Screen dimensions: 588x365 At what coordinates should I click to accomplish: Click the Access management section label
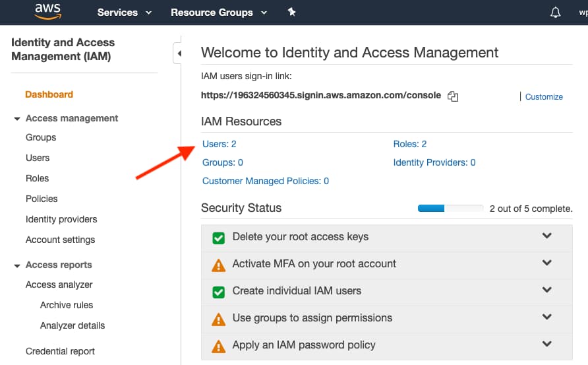click(x=72, y=118)
